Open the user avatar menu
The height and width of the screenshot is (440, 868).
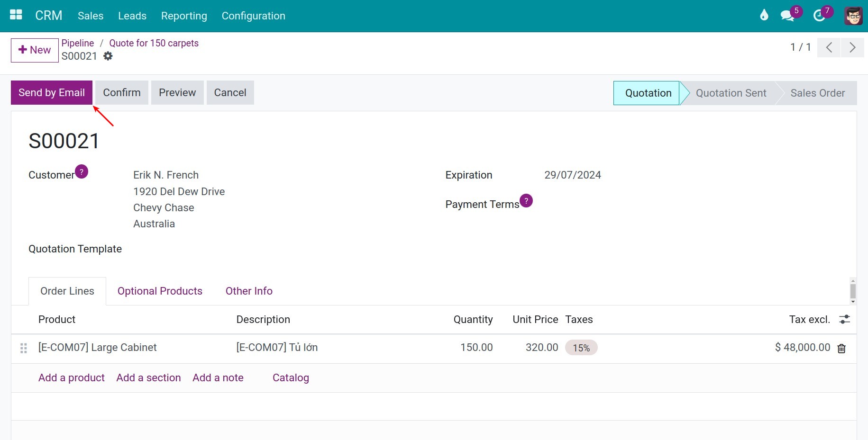click(x=853, y=16)
